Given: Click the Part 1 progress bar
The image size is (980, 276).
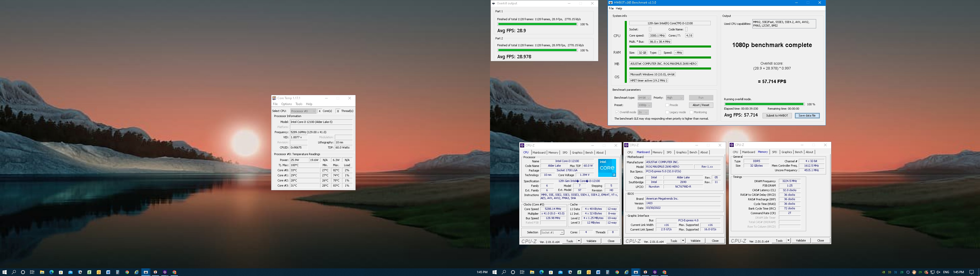Looking at the screenshot, I should point(537,24).
